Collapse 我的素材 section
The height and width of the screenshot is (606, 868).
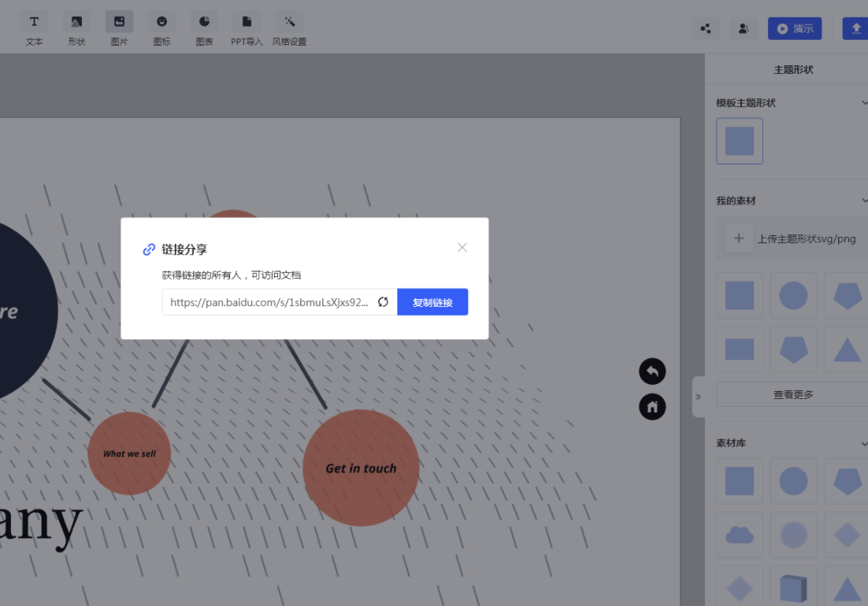864,200
